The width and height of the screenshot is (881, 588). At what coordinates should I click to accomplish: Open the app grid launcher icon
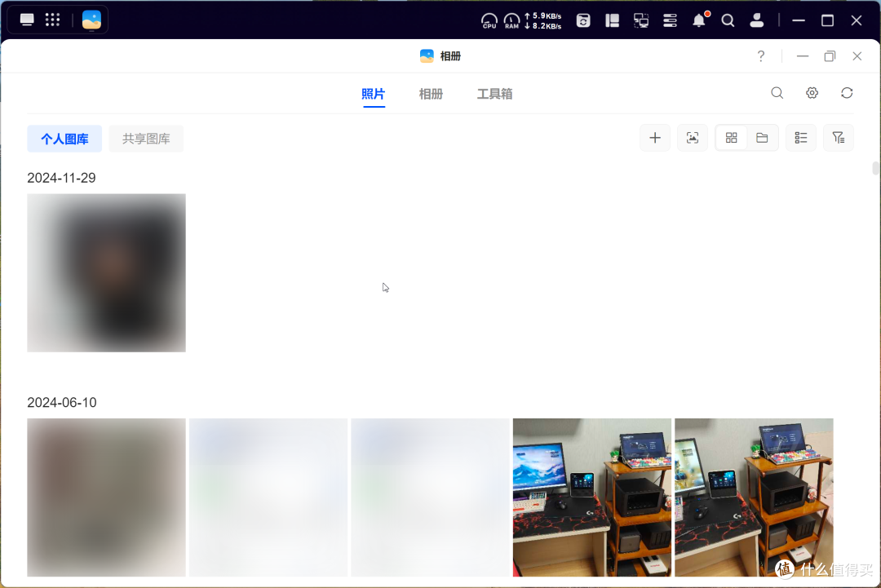(52, 20)
